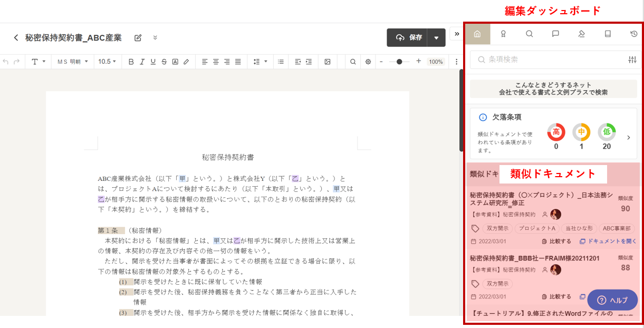Click the back arrow beside the document title
The height and width of the screenshot is (328, 644).
(16, 38)
